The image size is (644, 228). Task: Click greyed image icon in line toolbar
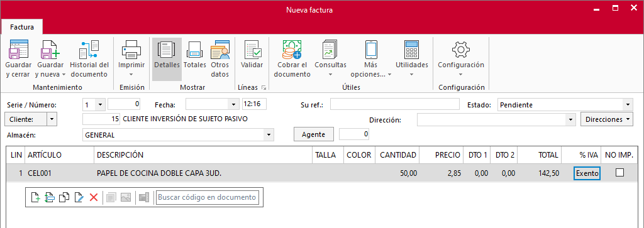pyautogui.click(x=126, y=197)
